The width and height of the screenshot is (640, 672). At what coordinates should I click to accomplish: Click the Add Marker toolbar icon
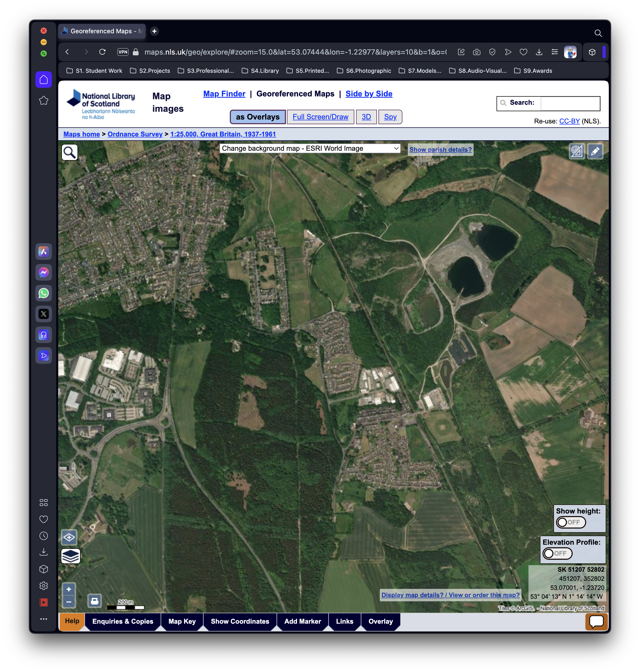coord(303,621)
